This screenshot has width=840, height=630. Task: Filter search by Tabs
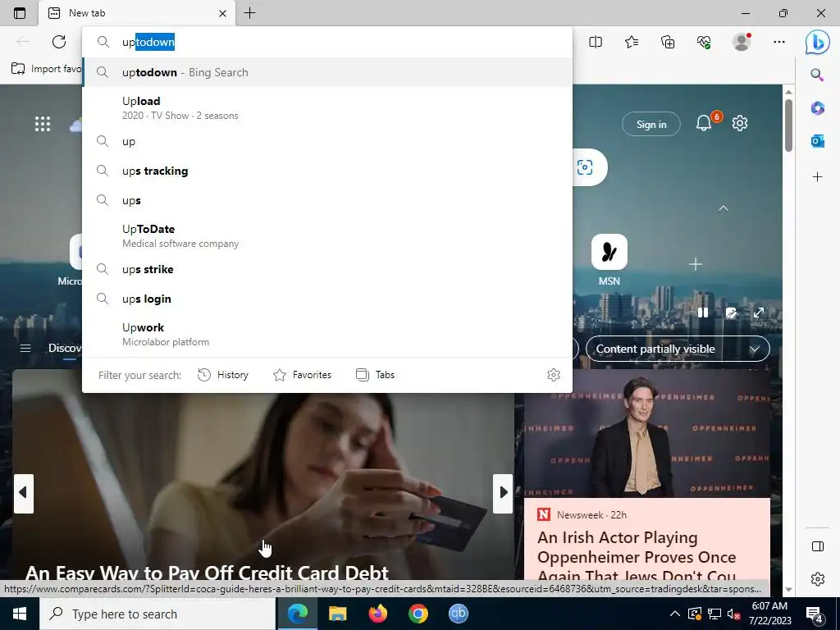376,375
